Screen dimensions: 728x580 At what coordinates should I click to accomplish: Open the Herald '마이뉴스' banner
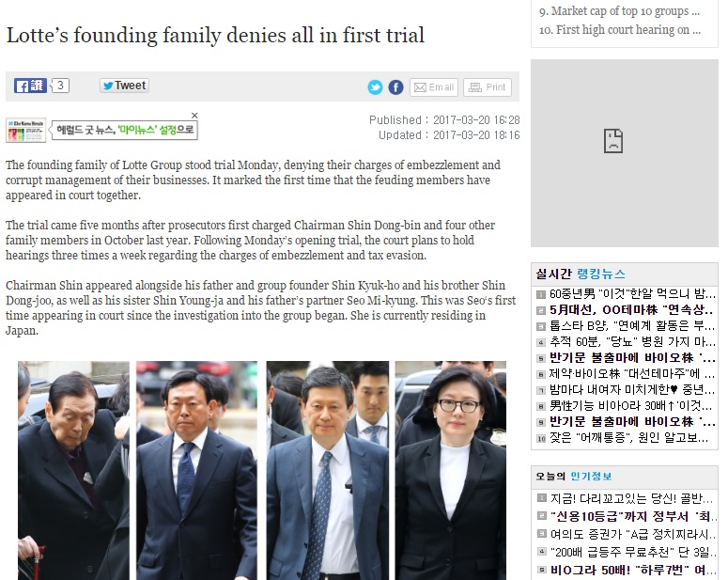click(x=125, y=130)
